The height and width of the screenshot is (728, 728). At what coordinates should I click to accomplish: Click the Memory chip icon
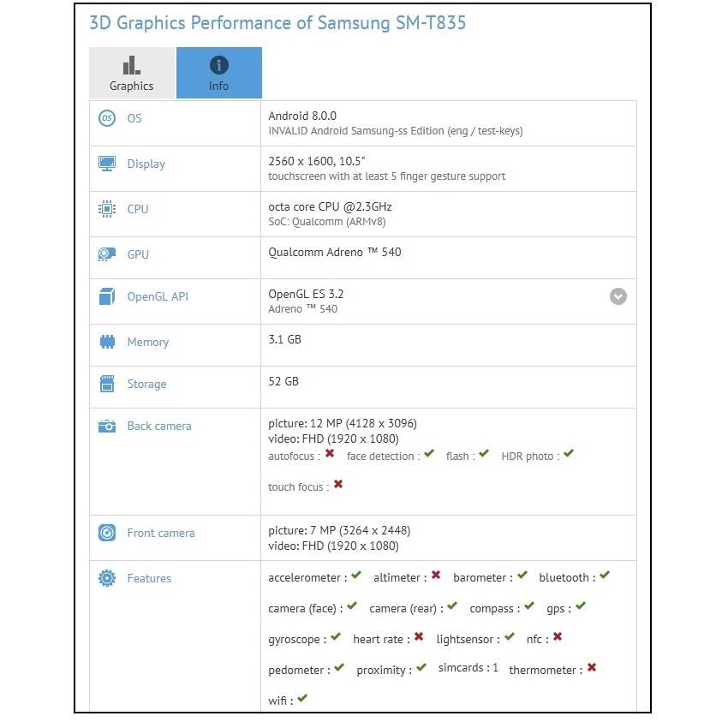click(107, 342)
